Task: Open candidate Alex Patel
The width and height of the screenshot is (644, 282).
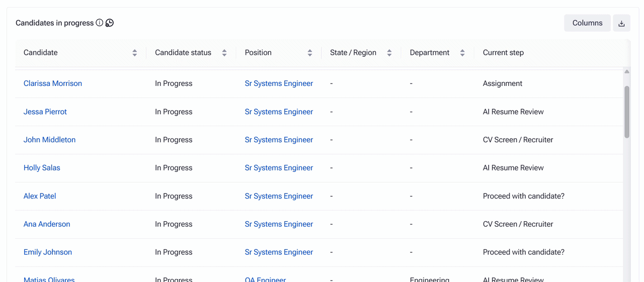Action: coord(40,196)
